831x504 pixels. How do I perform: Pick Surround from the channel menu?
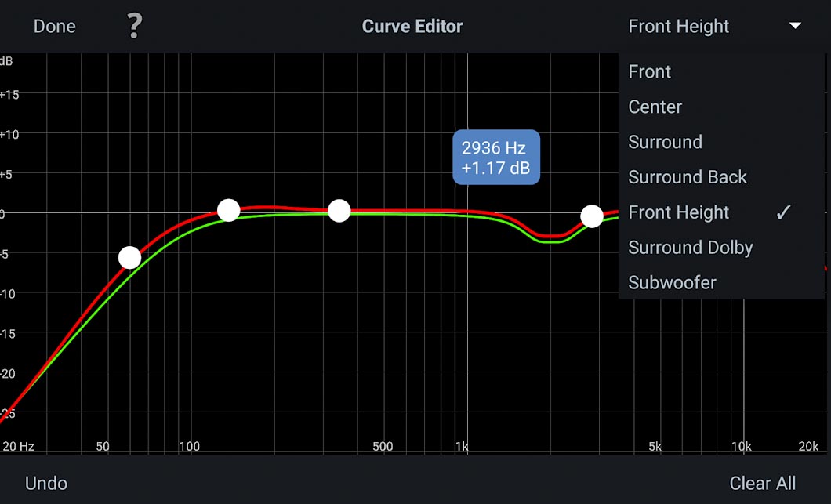pos(665,142)
